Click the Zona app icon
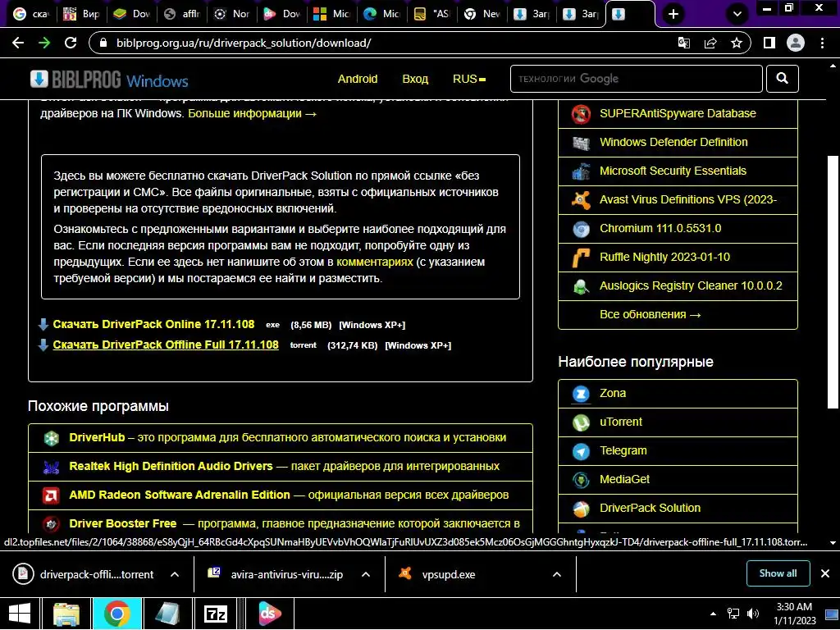 581,394
